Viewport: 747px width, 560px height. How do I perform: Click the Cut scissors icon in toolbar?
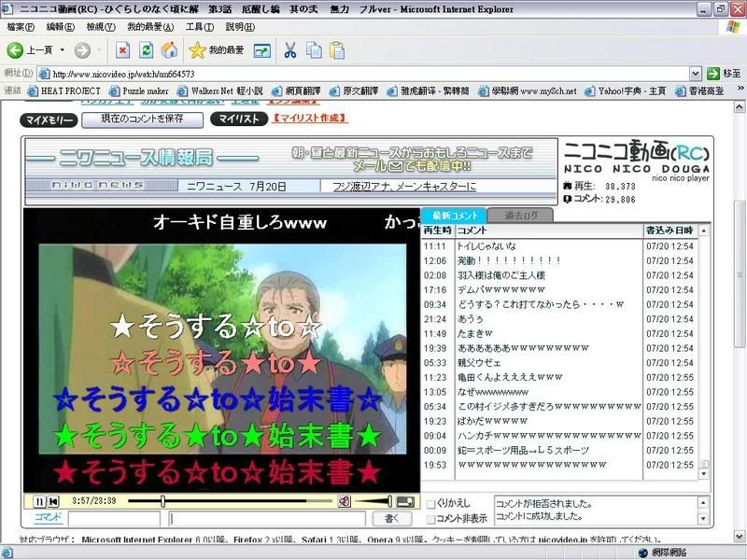[290, 49]
